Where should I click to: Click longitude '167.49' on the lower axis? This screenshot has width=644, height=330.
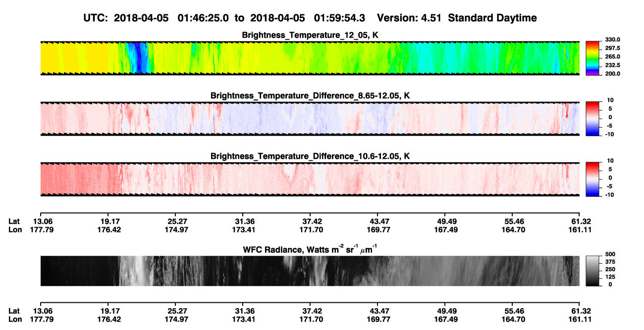pos(446,320)
